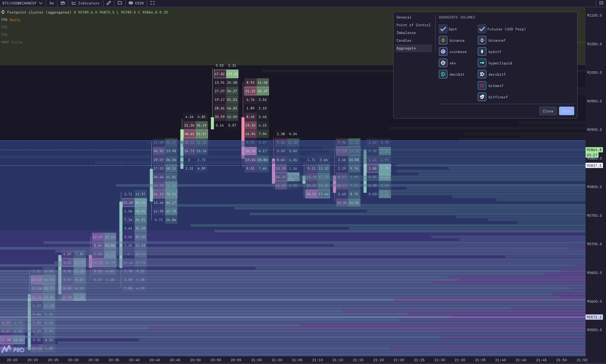Toggle the binancef futures icon

(x=482, y=40)
